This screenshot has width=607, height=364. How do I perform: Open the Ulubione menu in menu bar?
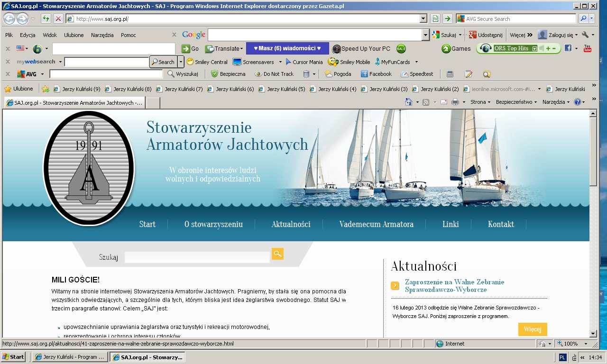pyautogui.click(x=74, y=35)
